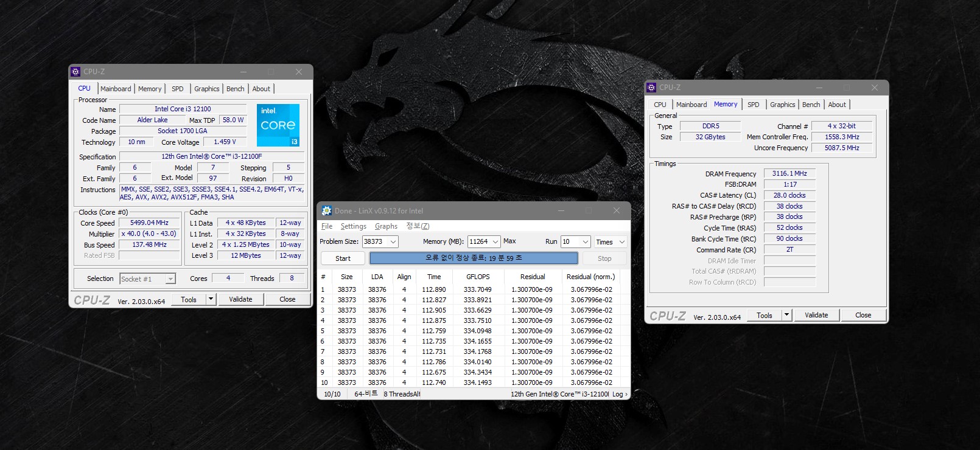Open the Socket #1 selection dropdown
980x450 pixels.
point(170,279)
